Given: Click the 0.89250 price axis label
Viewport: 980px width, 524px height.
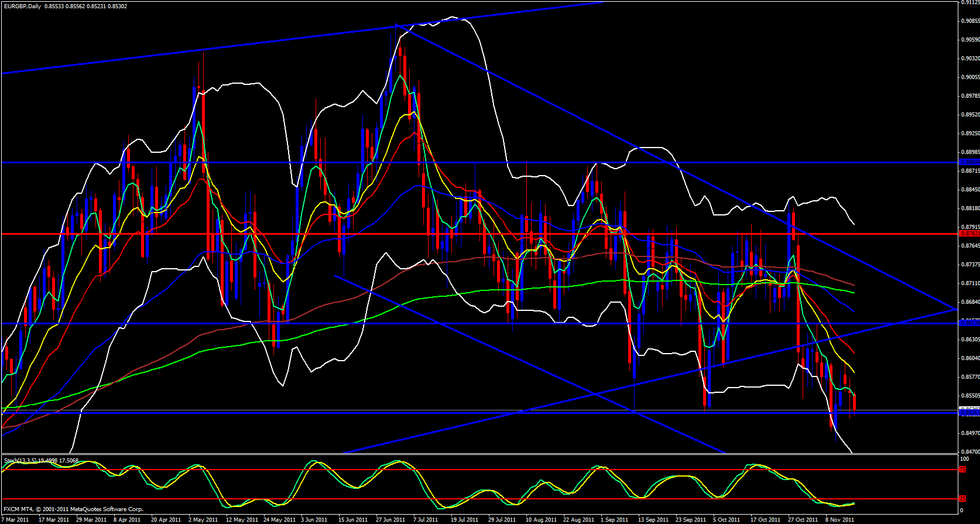Looking at the screenshot, I should click(970, 133).
